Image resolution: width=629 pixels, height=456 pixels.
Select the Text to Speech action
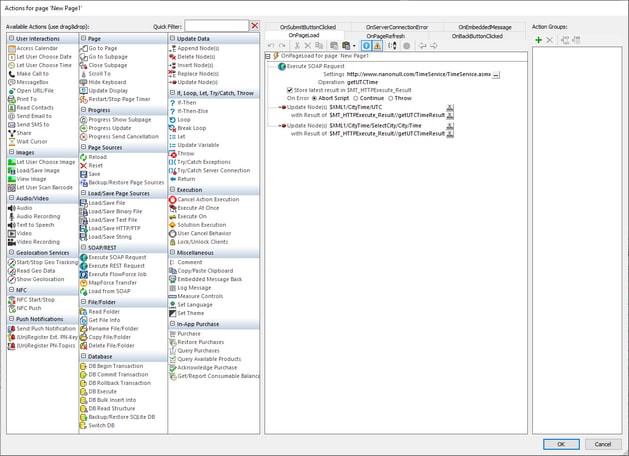click(x=31, y=225)
